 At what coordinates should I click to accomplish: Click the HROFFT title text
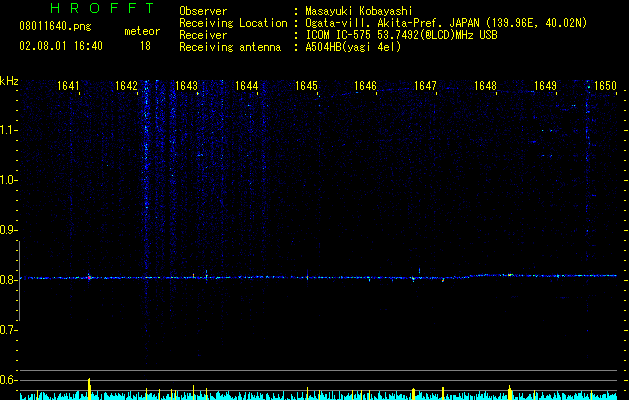coord(103,8)
